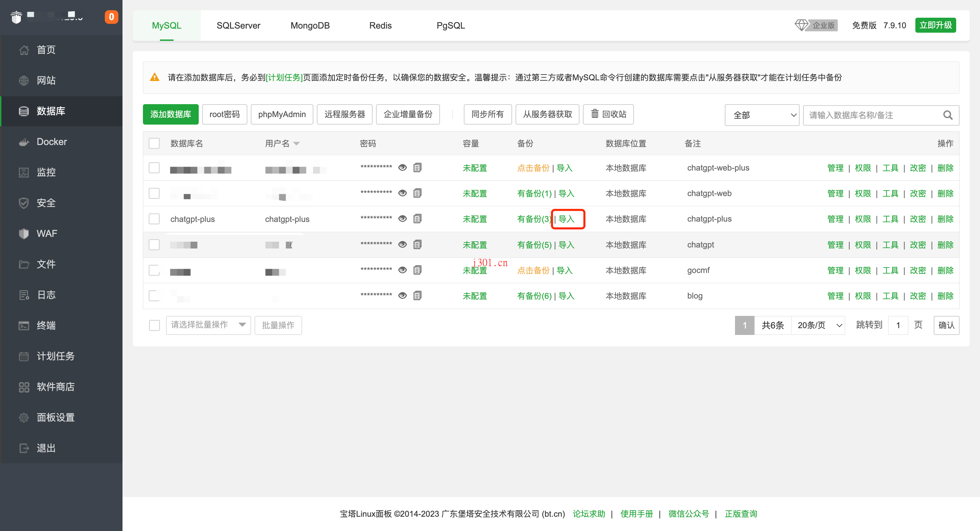Switch to the MongoDB tab
This screenshot has height=531, width=980.
pyautogui.click(x=310, y=25)
